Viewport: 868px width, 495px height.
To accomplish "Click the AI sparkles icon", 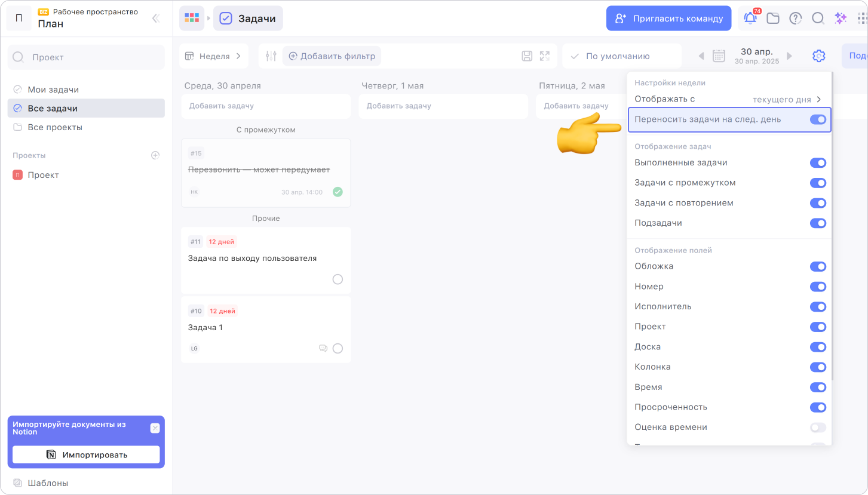I will [x=841, y=19].
